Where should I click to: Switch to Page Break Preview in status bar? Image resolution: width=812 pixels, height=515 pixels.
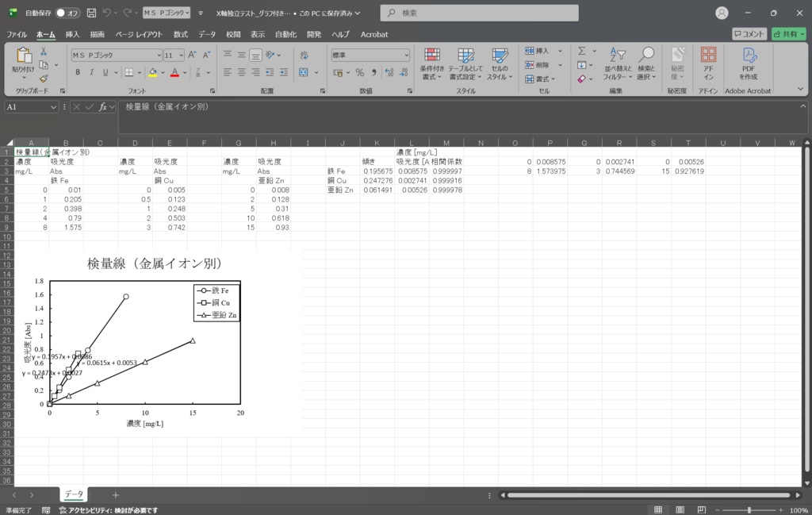click(x=702, y=510)
